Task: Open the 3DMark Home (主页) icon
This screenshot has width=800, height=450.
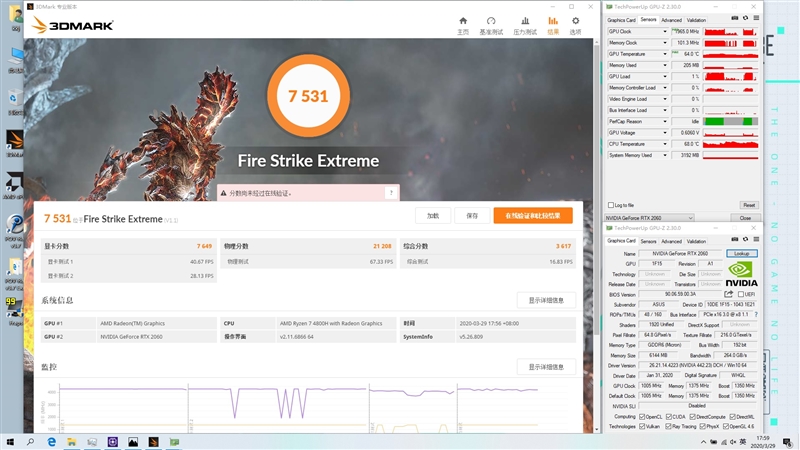Action: pyautogui.click(x=462, y=23)
